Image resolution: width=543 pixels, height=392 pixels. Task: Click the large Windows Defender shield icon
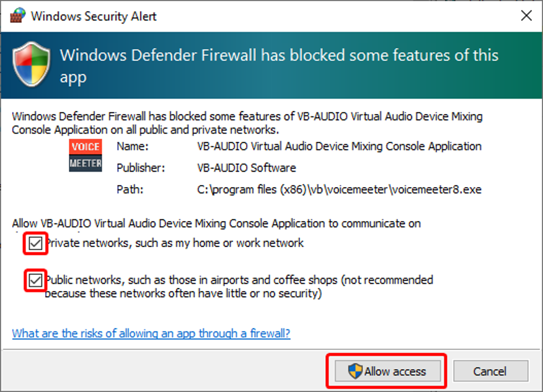pyautogui.click(x=31, y=64)
